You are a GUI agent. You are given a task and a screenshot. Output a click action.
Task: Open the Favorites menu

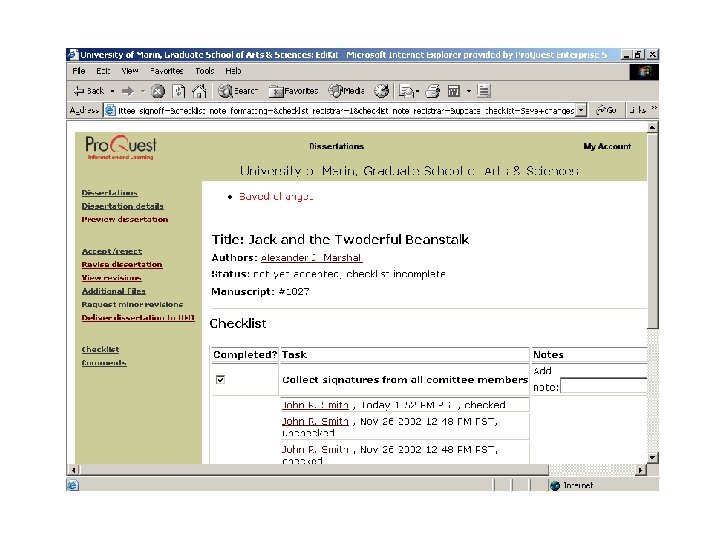point(167,71)
